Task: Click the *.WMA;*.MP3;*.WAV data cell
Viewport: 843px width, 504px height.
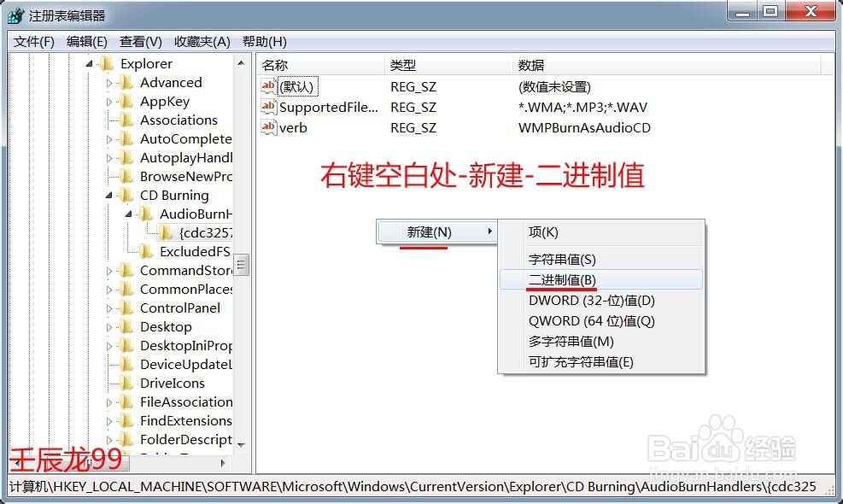Action: pos(582,107)
